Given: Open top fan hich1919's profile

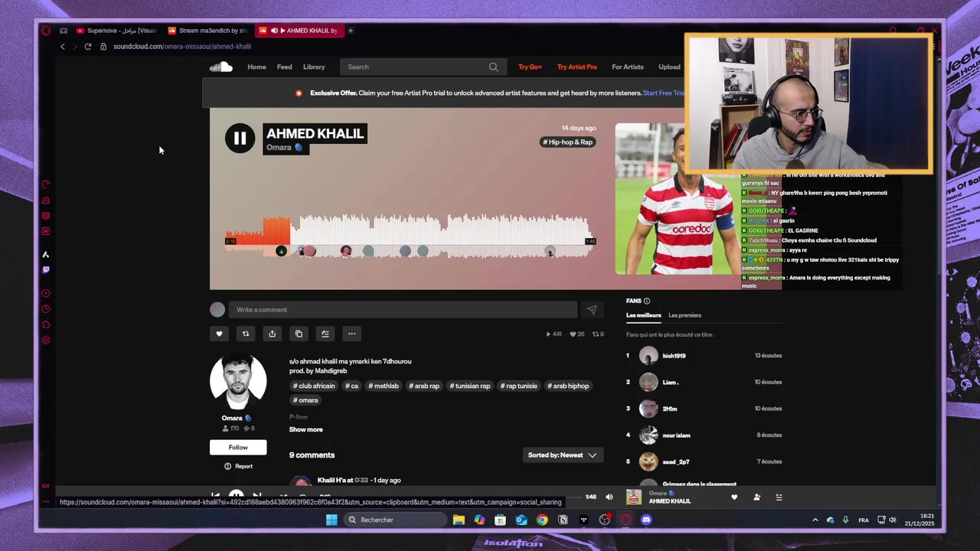Looking at the screenshot, I should (x=674, y=356).
